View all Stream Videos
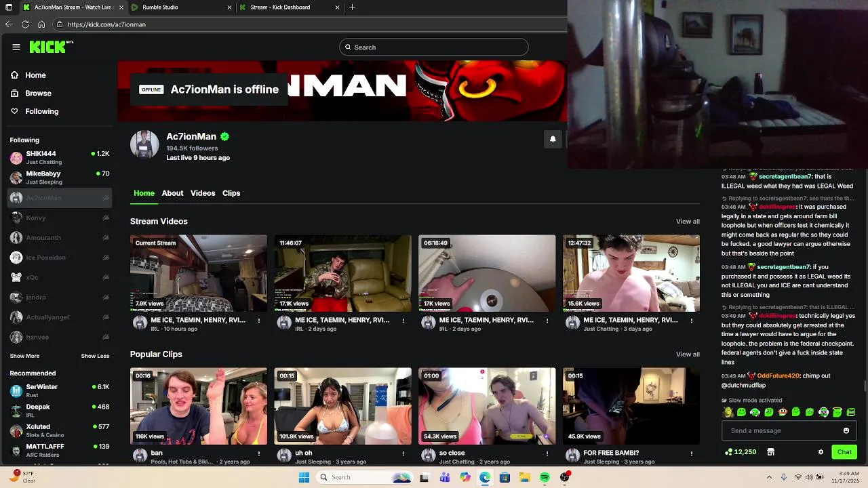 click(x=688, y=222)
